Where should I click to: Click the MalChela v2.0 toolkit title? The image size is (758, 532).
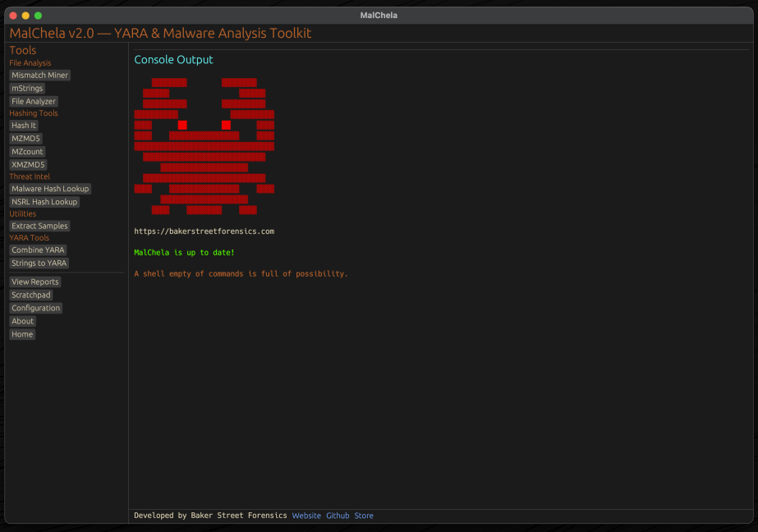pyautogui.click(x=160, y=34)
